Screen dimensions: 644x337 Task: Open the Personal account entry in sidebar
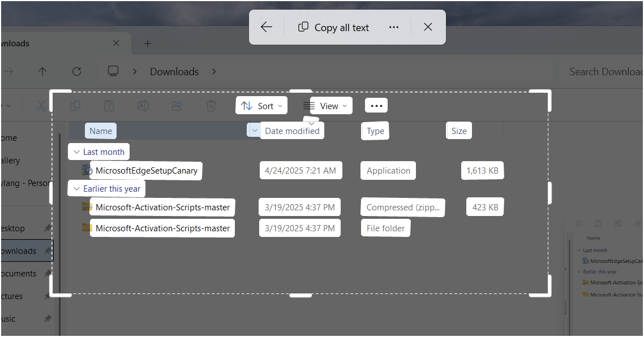pos(26,183)
